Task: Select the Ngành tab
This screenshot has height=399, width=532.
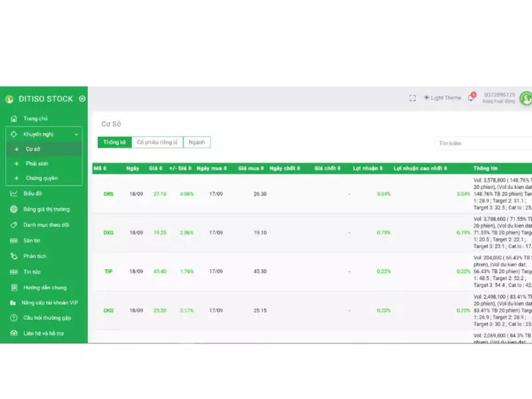Action: tap(197, 143)
